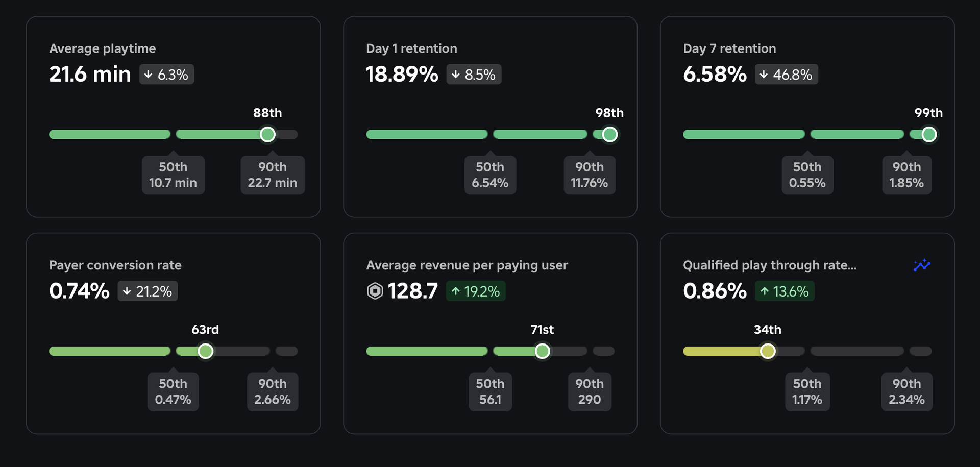The image size is (980, 467).
Task: Click the 6.58% Day 7 retention value
Action: (x=714, y=74)
